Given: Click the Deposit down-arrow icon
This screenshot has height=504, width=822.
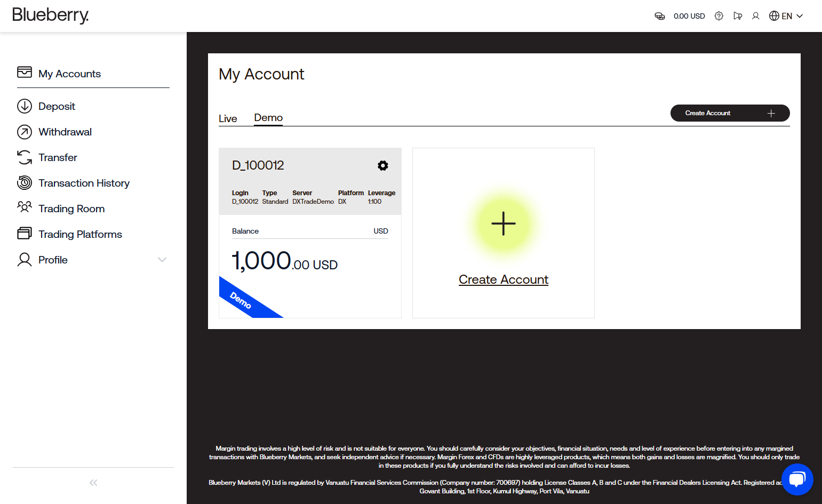Looking at the screenshot, I should [25, 106].
